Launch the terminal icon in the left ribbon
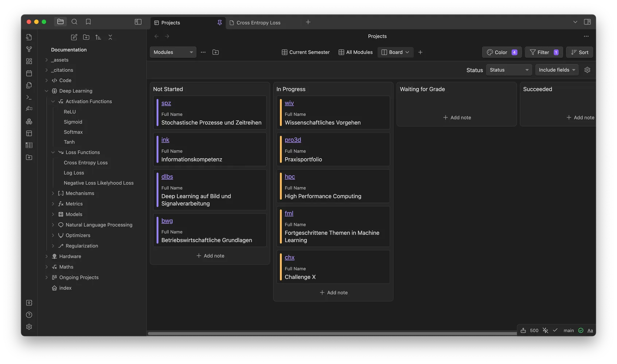This screenshot has height=364, width=617. pyautogui.click(x=29, y=97)
